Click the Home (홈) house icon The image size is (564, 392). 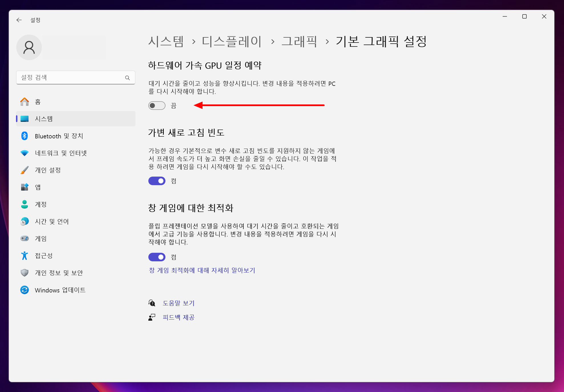(x=25, y=102)
